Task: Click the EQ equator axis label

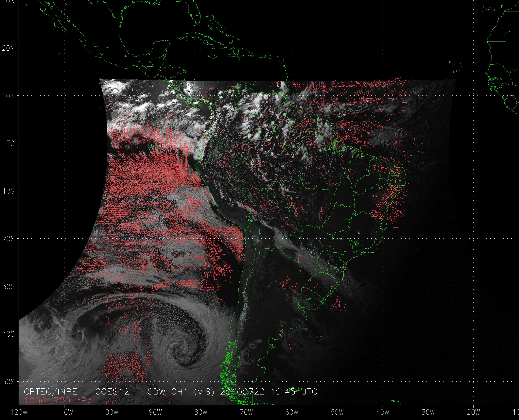Action: click(10, 143)
